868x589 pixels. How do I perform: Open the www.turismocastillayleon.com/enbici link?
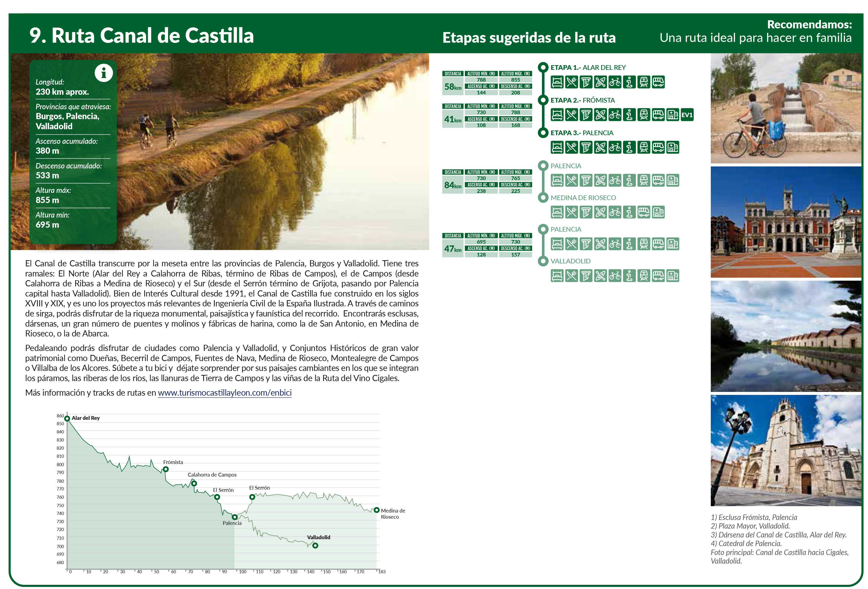[225, 392]
